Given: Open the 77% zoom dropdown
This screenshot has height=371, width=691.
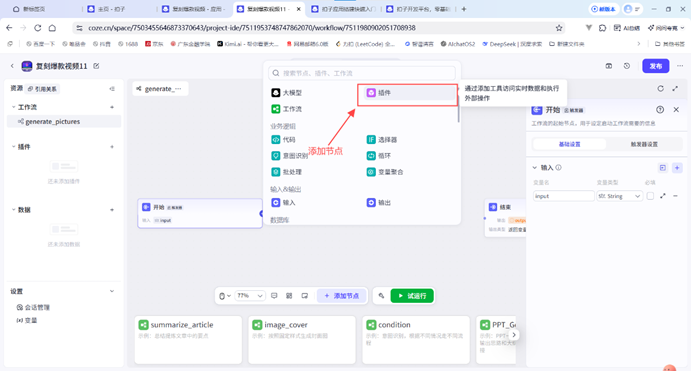Looking at the screenshot, I should point(250,296).
